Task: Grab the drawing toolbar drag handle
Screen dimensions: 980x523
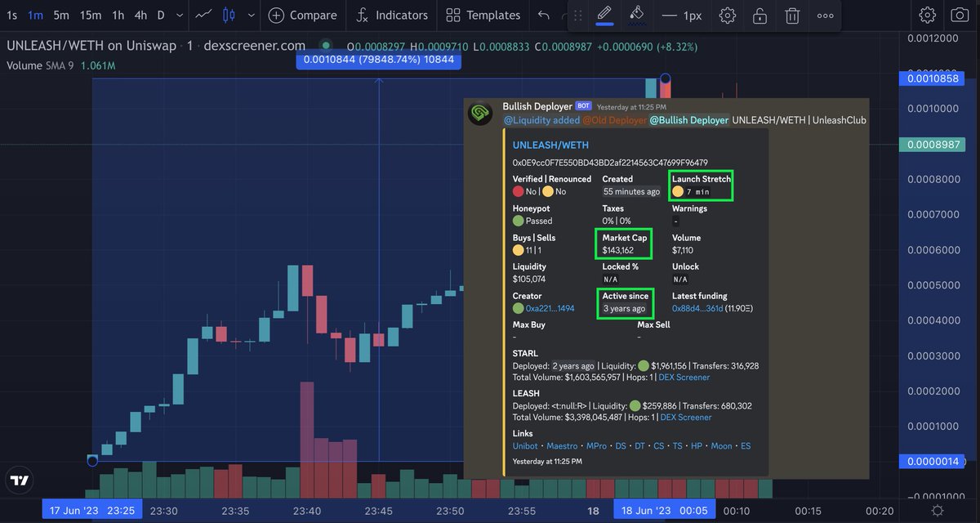Action: (x=577, y=15)
